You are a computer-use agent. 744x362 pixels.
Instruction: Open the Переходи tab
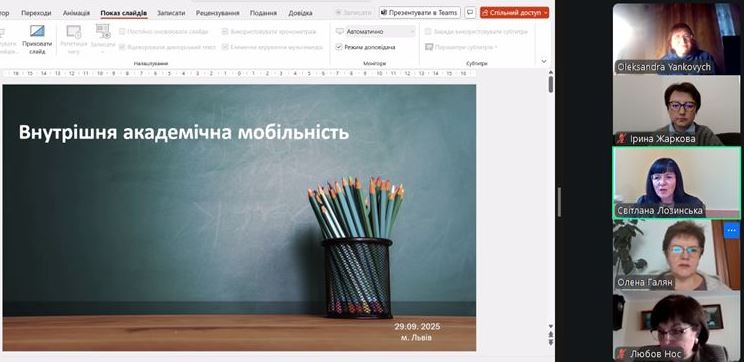click(36, 13)
